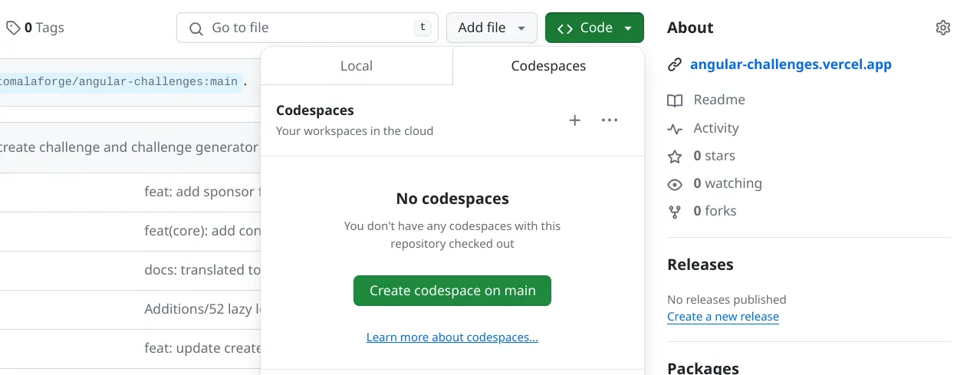Click the book icon next to Readme
980x375 pixels.
click(x=675, y=100)
